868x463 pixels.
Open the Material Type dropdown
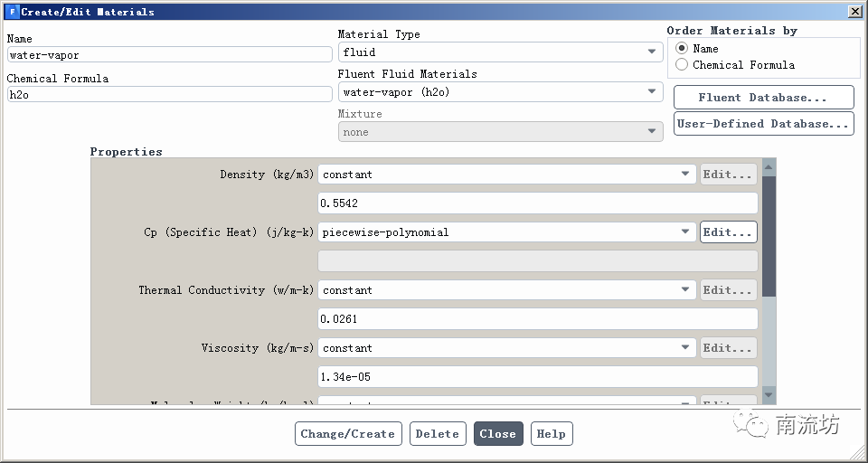tap(500, 52)
